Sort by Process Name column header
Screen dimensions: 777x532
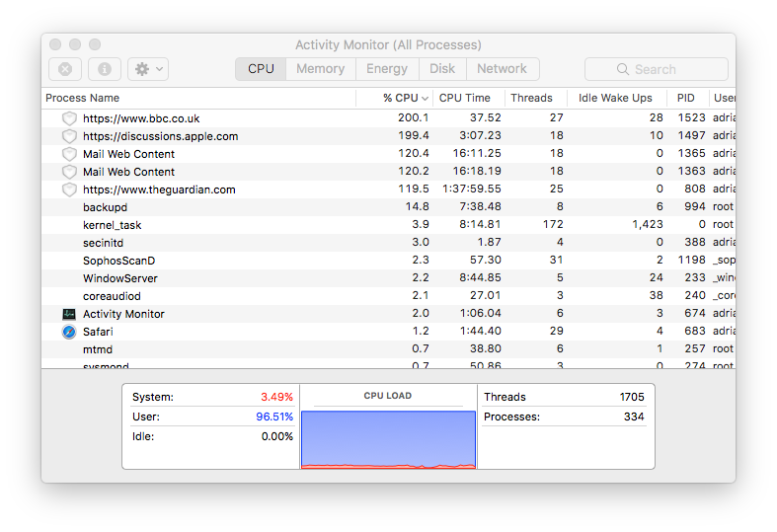pos(198,98)
